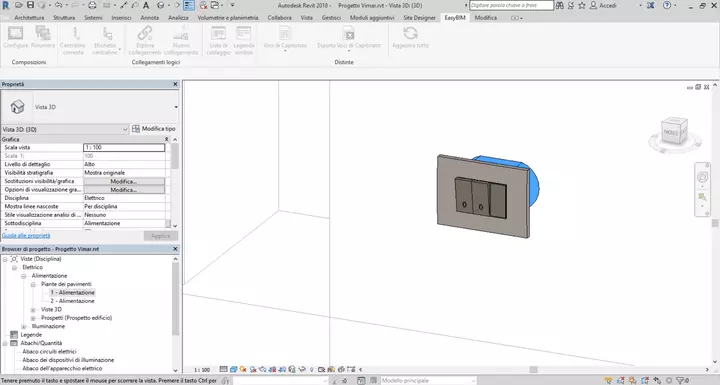Select the Text tool (letter A icon)
The width and height of the screenshot is (720, 385).
click(x=146, y=6)
